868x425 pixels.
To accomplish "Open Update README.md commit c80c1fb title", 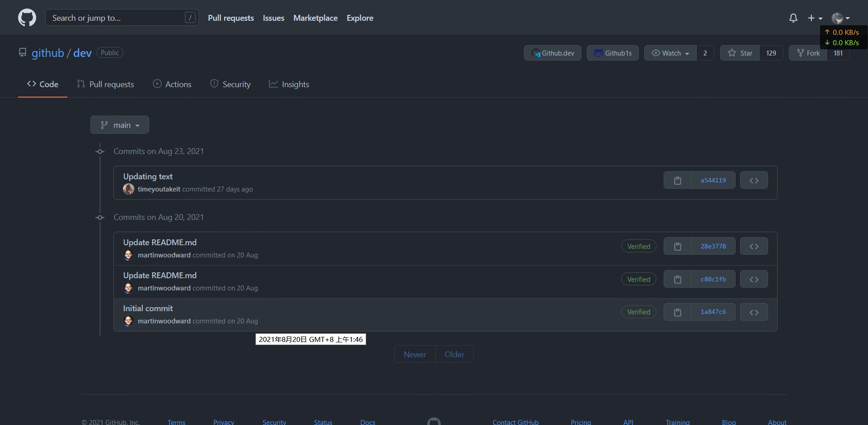I will (x=160, y=276).
